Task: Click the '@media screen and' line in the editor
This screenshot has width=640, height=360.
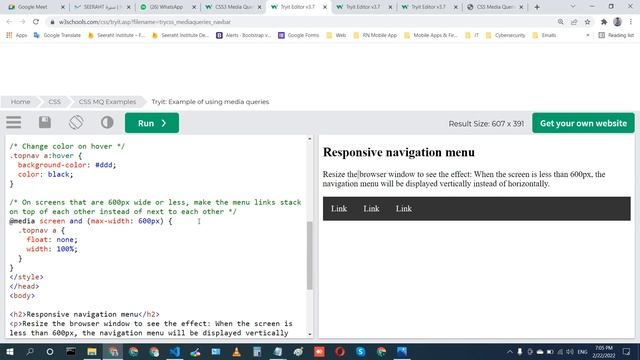Action: click(x=91, y=221)
